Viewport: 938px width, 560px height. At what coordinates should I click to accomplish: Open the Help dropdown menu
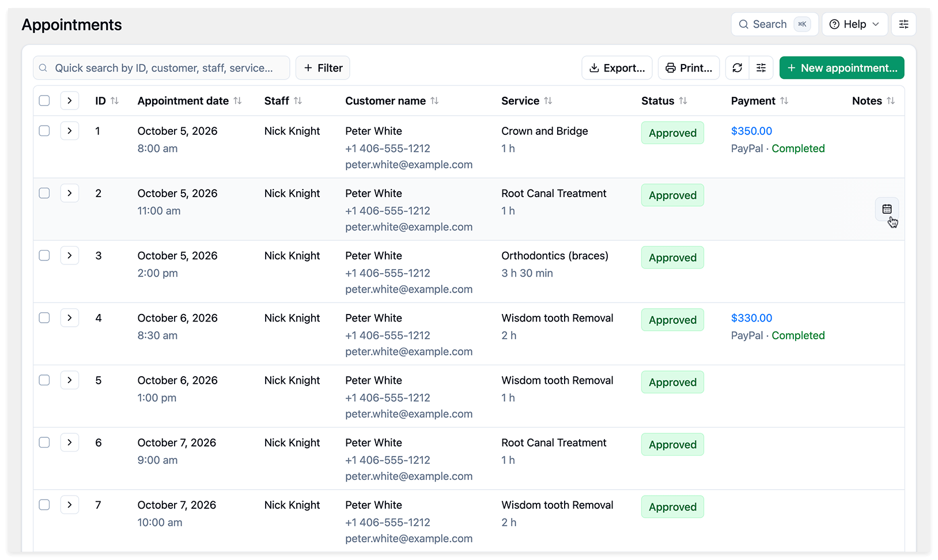854,24
